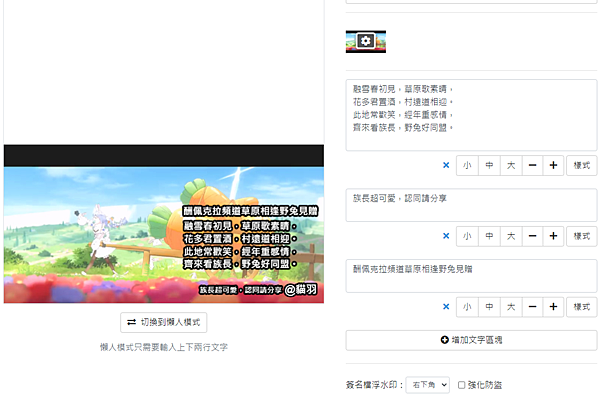The height and width of the screenshot is (396, 600).
Task: Add a new text block with 增加文字區塊
Action: [471, 340]
